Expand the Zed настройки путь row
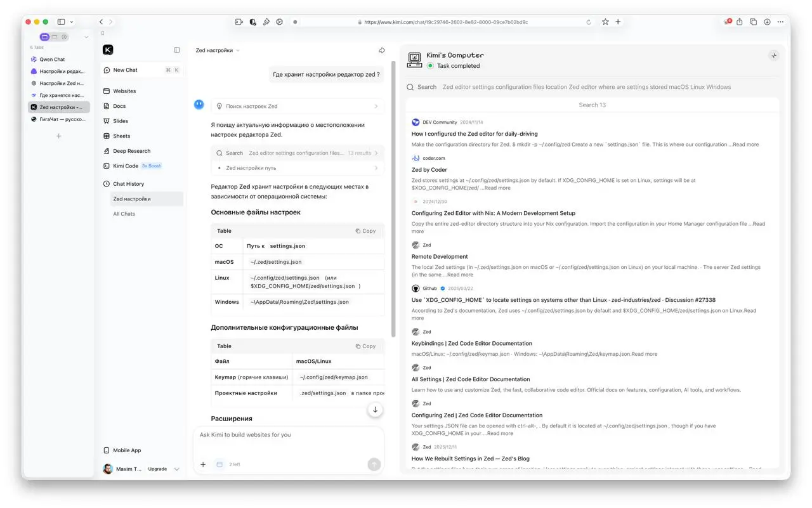Viewport: 812px width, 508px height. tap(298, 168)
